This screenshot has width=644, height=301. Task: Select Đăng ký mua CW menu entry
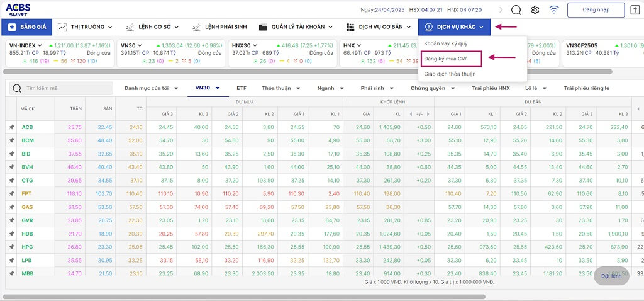coord(451,59)
